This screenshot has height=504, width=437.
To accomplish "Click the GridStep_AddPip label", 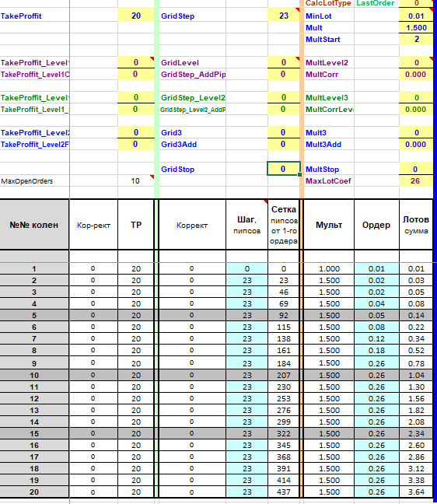I will click(193, 74).
